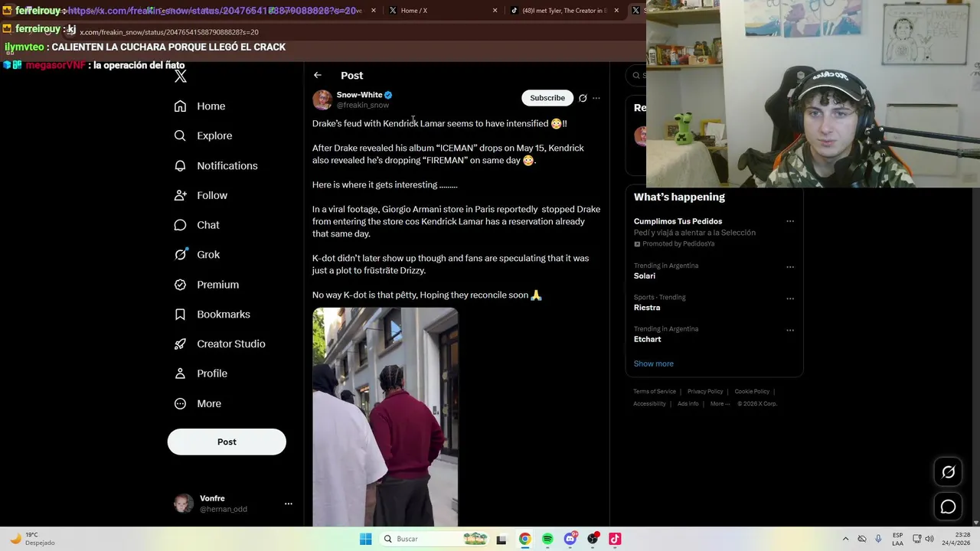
Task: Open account menu dots next to Vonfre
Action: 289,504
